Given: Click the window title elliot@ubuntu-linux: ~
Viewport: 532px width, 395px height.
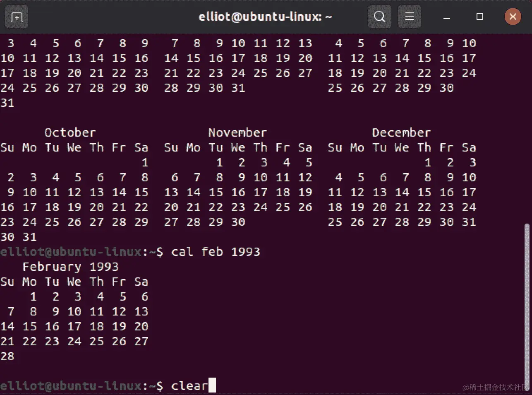Looking at the screenshot, I should 265,17.
